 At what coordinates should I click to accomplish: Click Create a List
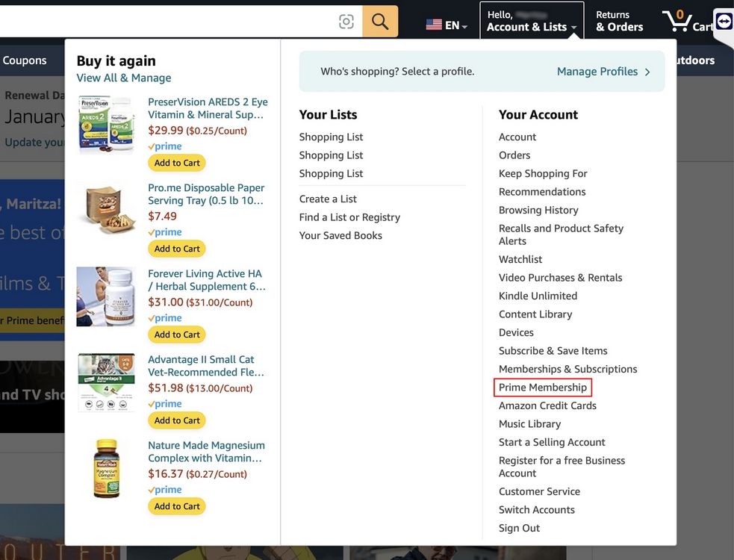(x=327, y=199)
